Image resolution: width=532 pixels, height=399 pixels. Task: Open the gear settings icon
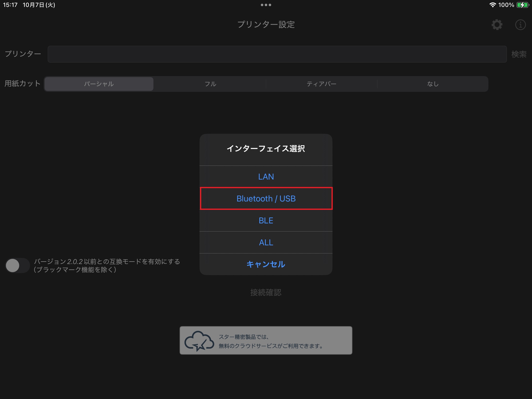click(497, 25)
